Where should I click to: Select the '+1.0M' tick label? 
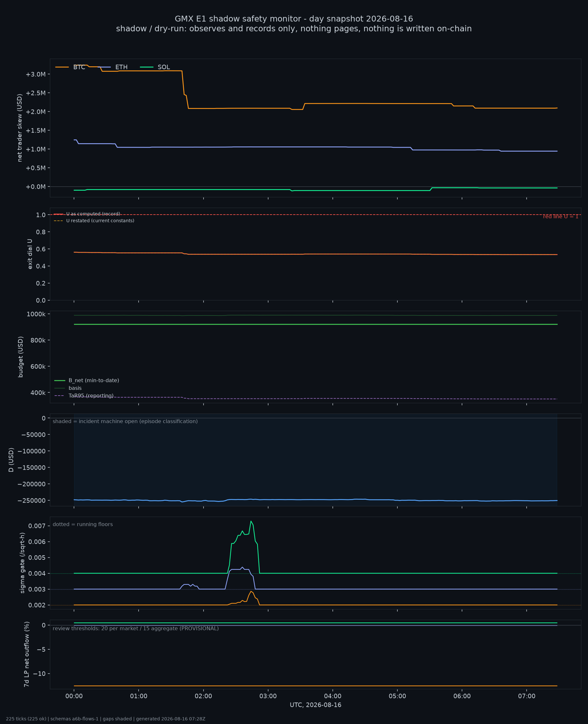point(36,149)
